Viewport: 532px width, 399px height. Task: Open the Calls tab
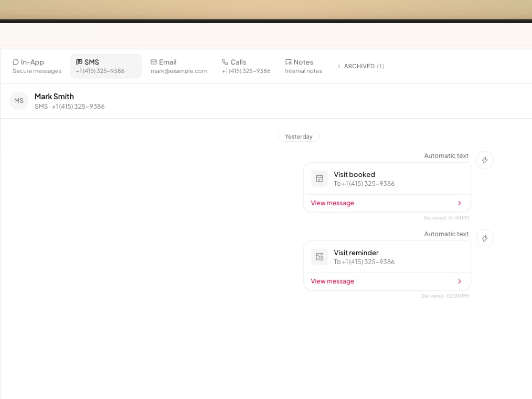tap(246, 66)
